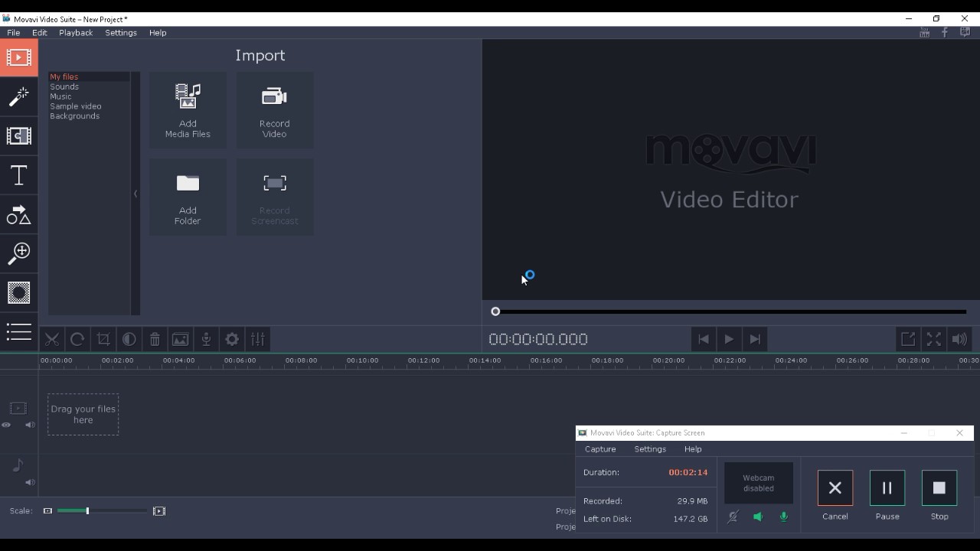Viewport: 980px width, 551px height.
Task: Zoom out timeline scale icon
Action: click(x=47, y=510)
